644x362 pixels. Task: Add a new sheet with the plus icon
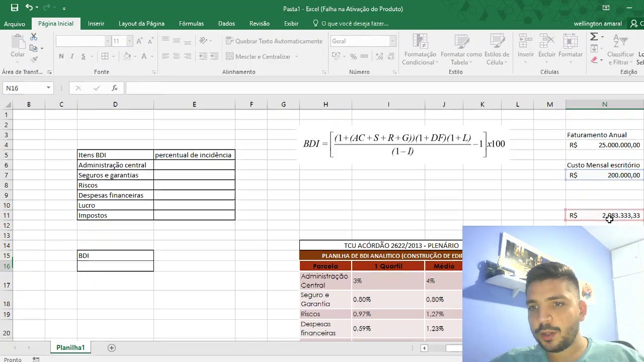[112, 347]
